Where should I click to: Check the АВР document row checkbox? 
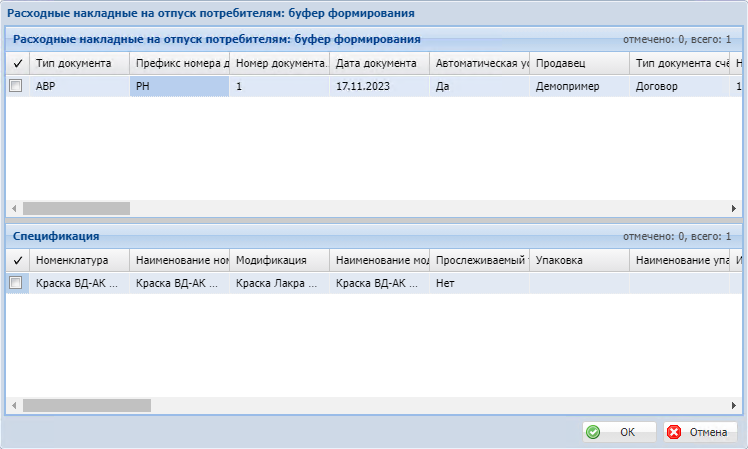[16, 86]
